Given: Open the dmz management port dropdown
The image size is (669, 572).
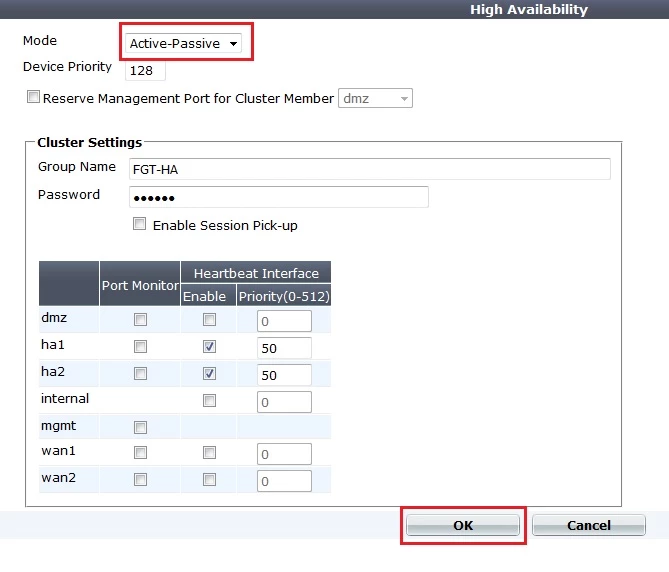Looking at the screenshot, I should click(x=375, y=98).
